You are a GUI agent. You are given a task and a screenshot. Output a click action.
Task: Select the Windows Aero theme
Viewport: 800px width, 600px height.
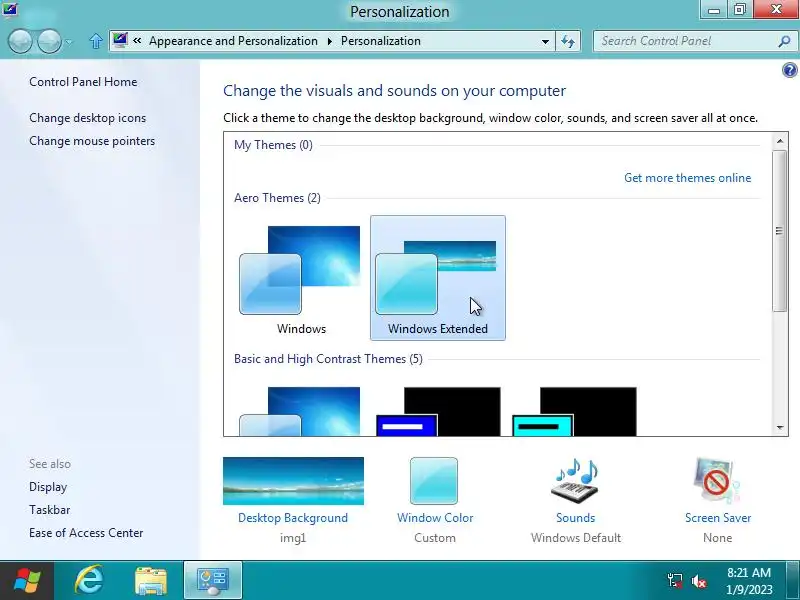(301, 278)
